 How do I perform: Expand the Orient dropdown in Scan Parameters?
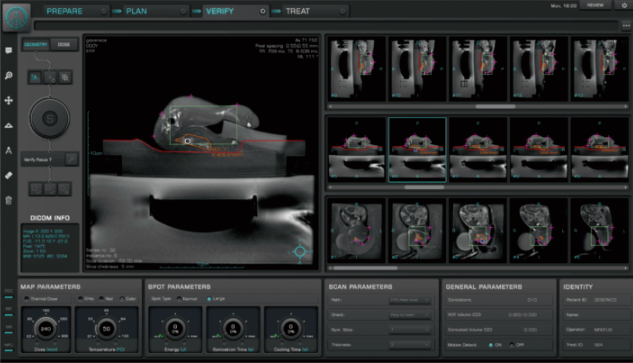pyautogui.click(x=410, y=315)
